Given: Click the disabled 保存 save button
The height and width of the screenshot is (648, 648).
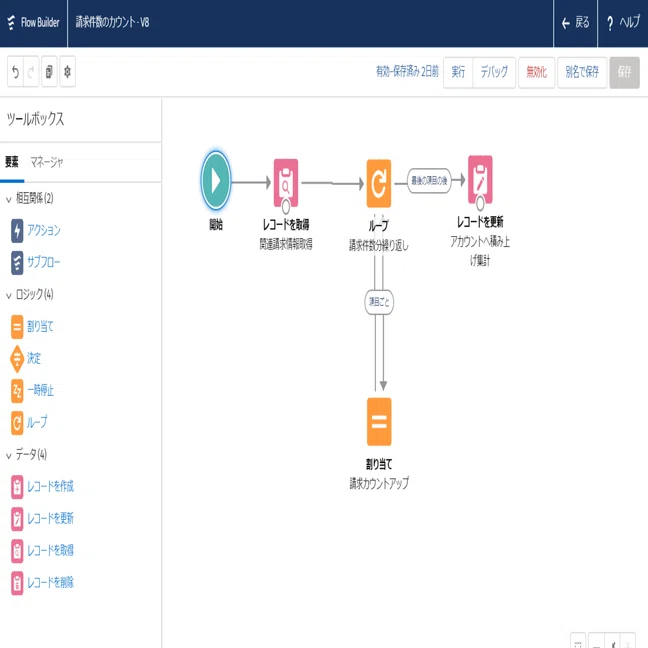Looking at the screenshot, I should click(x=624, y=72).
